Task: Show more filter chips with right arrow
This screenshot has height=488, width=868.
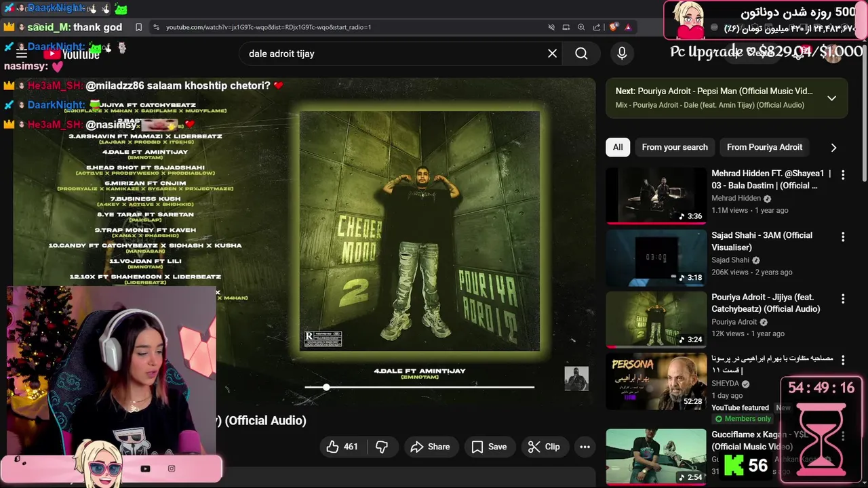Action: [833, 147]
